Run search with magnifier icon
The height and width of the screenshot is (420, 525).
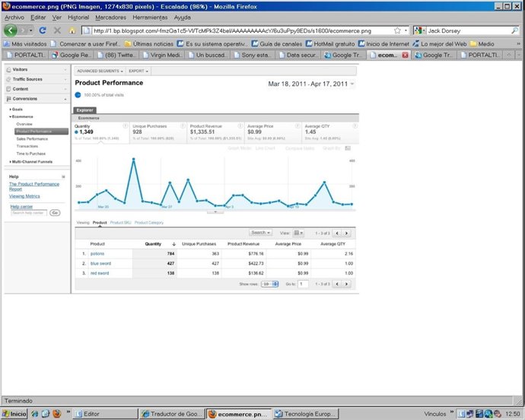click(x=514, y=30)
